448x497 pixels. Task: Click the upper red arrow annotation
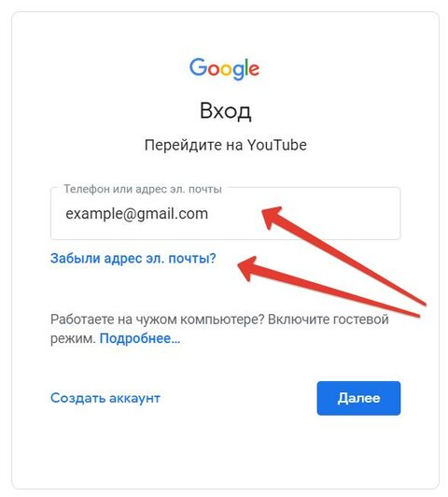[x=343, y=255]
